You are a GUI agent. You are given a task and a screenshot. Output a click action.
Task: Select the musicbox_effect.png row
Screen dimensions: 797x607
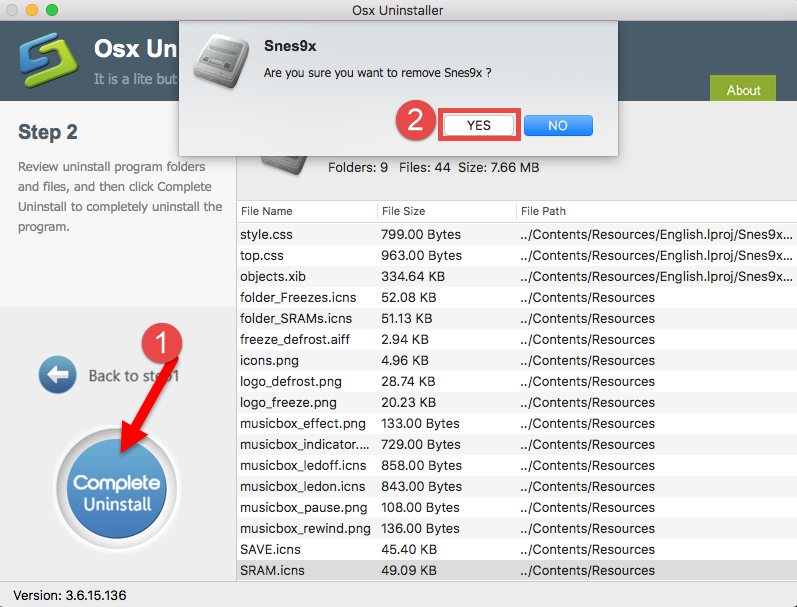pos(516,423)
